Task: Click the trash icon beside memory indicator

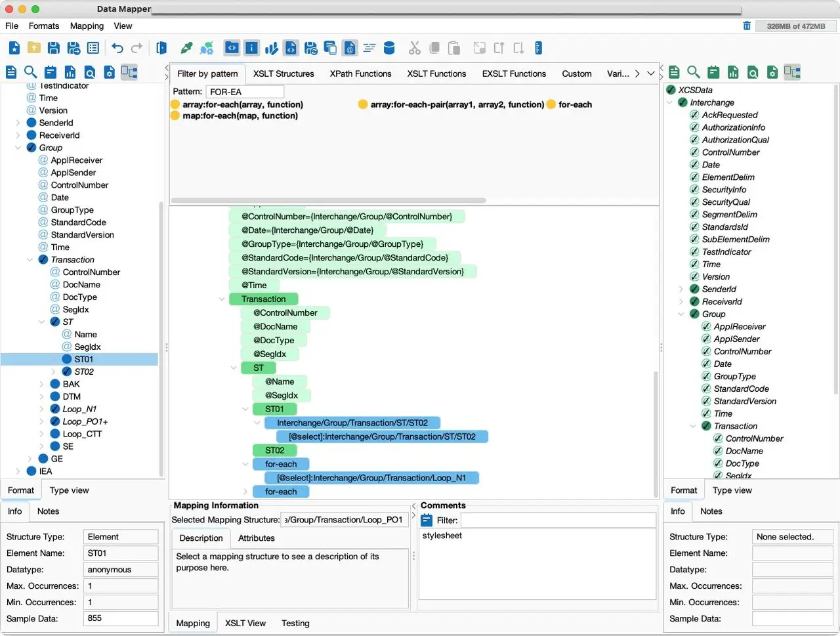Action: click(747, 26)
